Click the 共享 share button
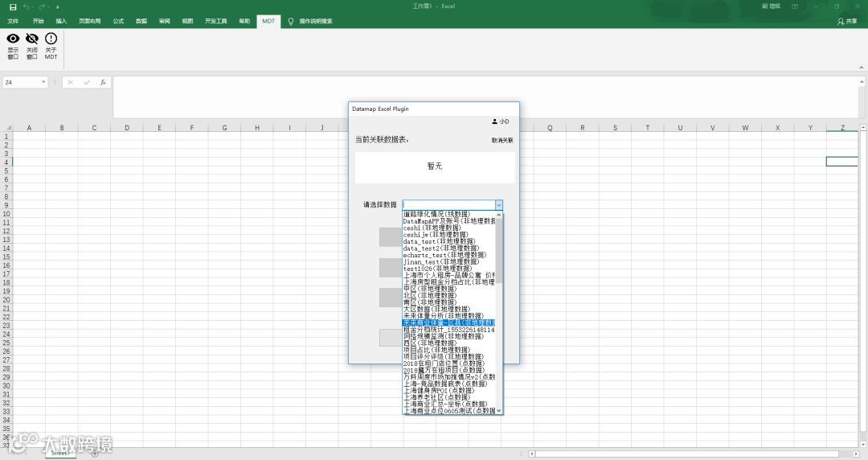The image size is (868, 460). click(x=848, y=21)
